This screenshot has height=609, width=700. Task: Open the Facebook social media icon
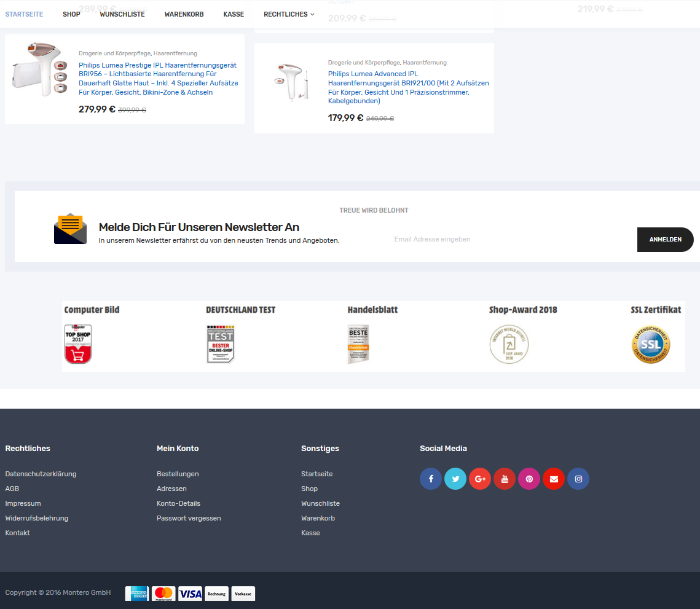point(431,479)
